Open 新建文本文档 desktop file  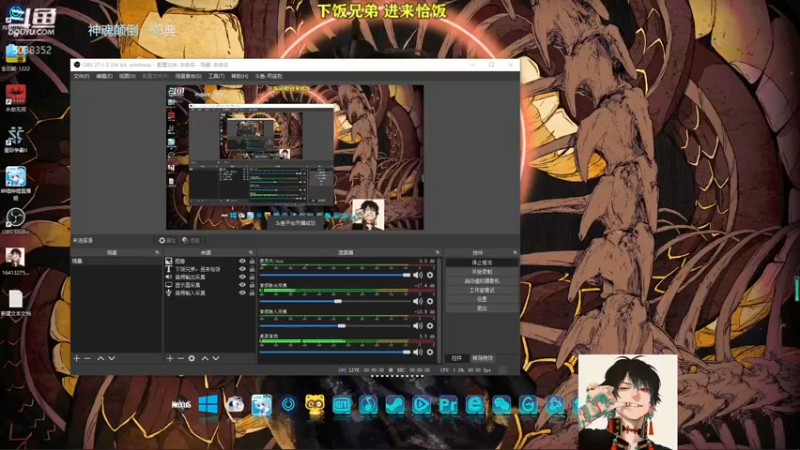pyautogui.click(x=15, y=303)
